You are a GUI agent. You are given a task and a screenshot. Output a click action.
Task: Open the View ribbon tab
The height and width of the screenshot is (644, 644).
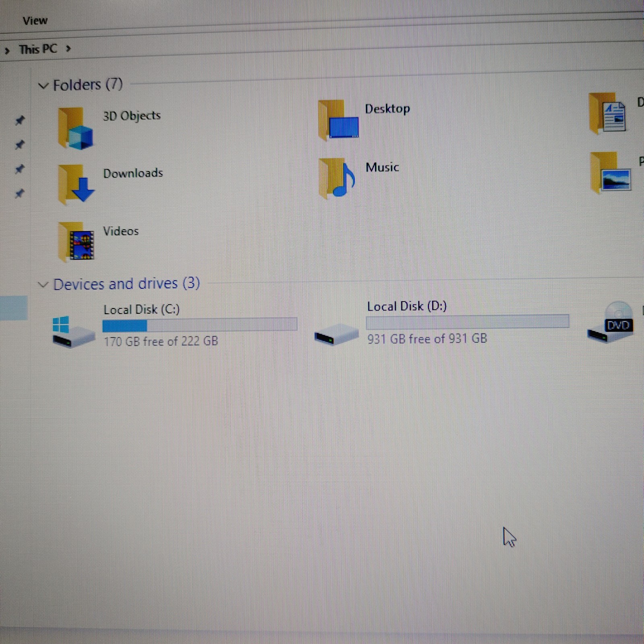[x=35, y=21]
